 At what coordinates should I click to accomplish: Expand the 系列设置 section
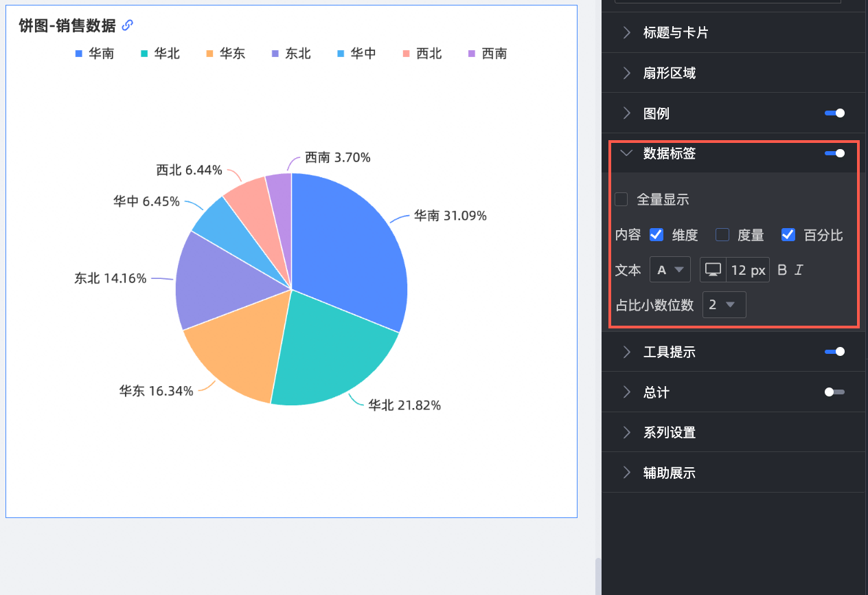coord(670,432)
